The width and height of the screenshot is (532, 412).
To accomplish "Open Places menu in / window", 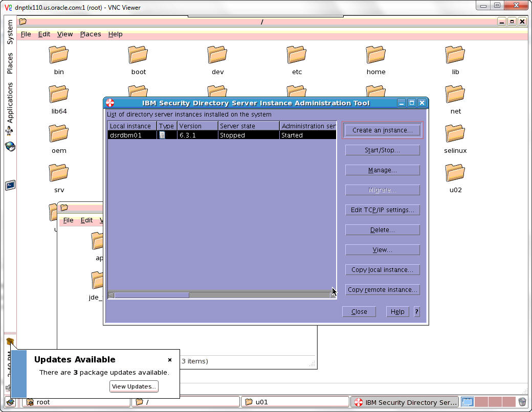I will [x=90, y=34].
